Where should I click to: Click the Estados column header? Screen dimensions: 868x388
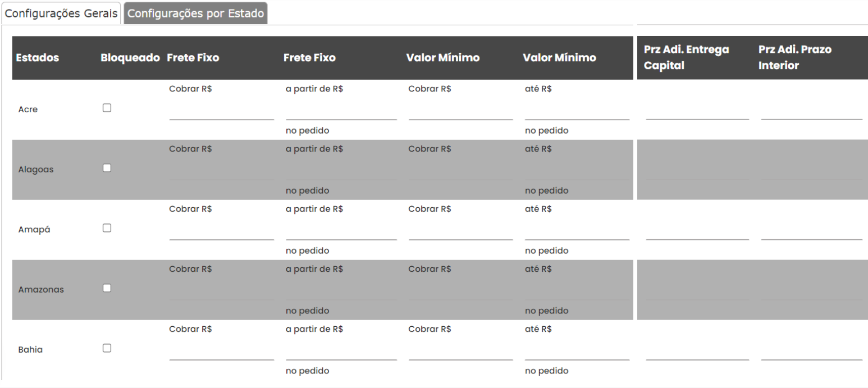coord(37,58)
